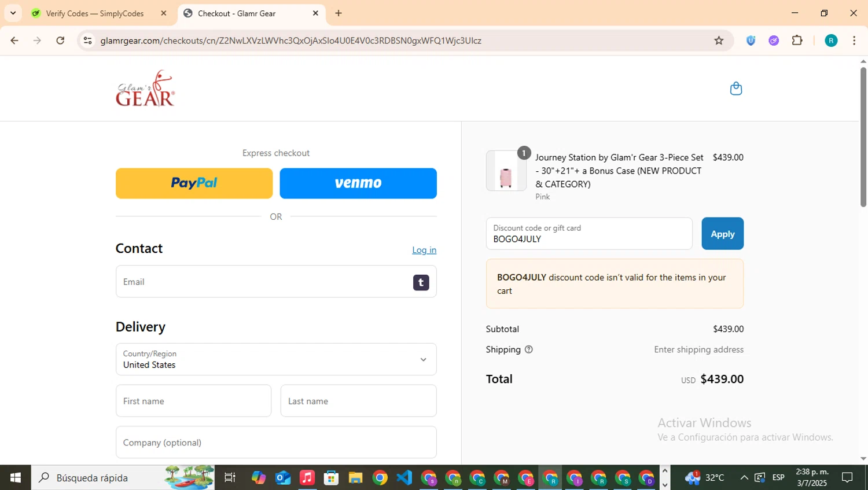Click the invalid discount code error message
Image resolution: width=868 pixels, height=490 pixels.
click(615, 283)
